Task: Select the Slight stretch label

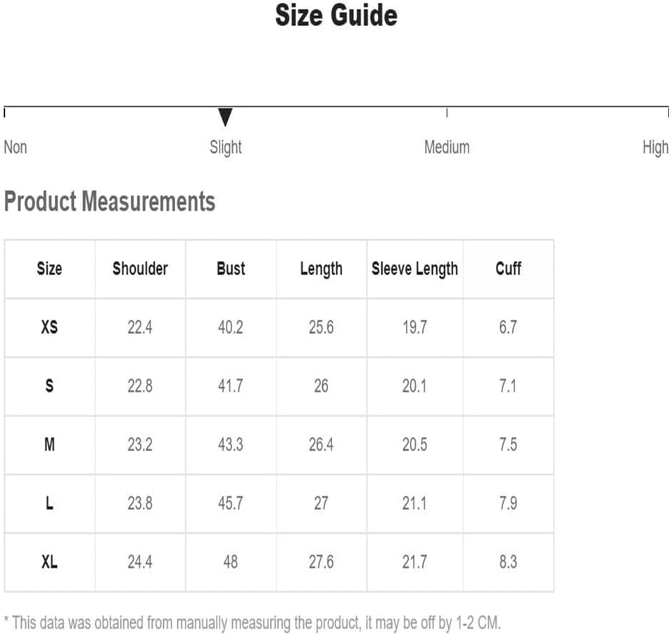Action: click(225, 148)
